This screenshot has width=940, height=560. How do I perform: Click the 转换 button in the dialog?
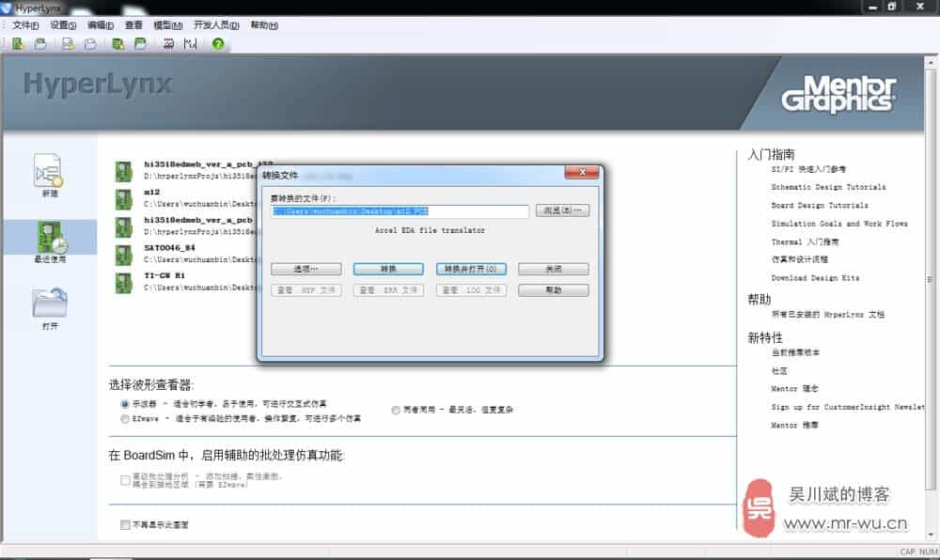click(x=388, y=269)
